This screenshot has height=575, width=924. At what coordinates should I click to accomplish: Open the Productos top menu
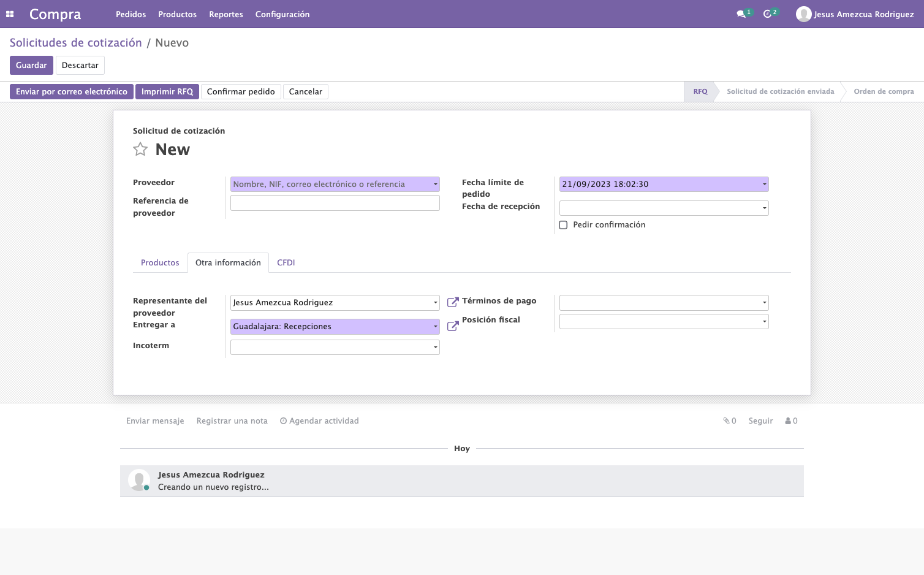177,14
